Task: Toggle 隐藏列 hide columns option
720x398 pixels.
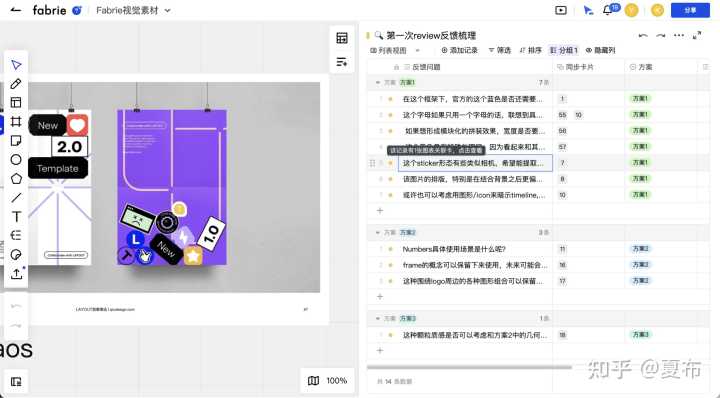Action: coord(600,50)
